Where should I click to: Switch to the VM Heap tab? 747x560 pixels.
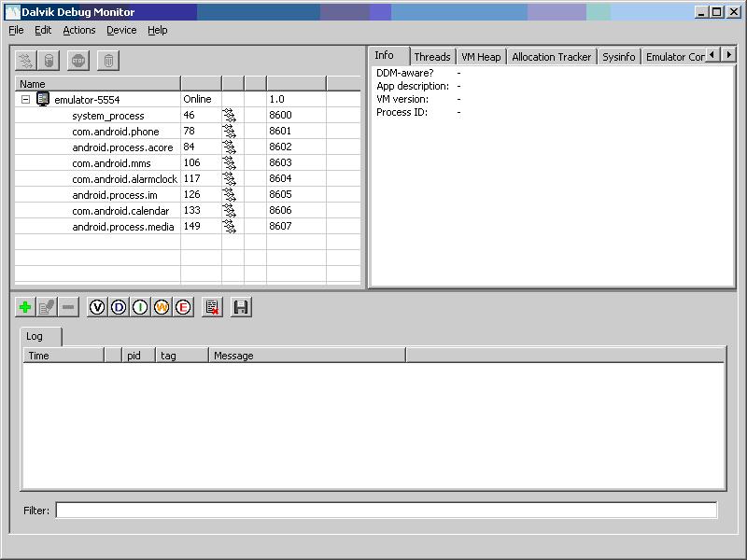(x=481, y=57)
